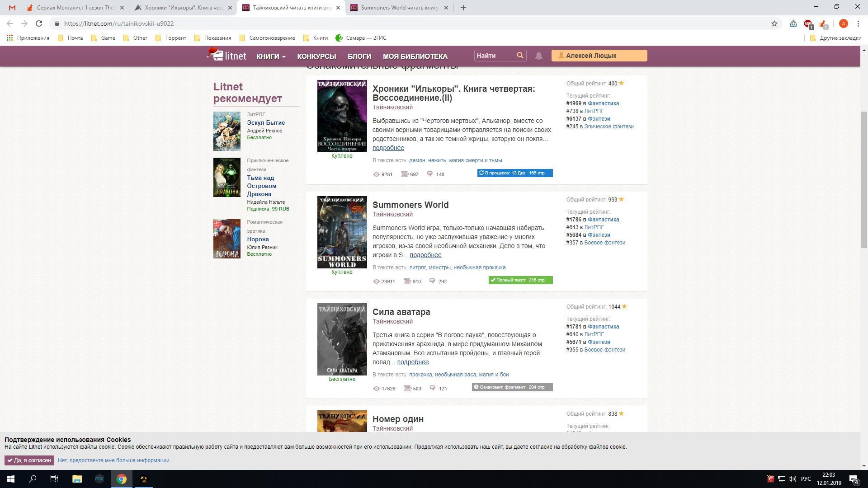The height and width of the screenshot is (488, 868).
Task: Click the page vertical scrollbar
Action: (863, 180)
